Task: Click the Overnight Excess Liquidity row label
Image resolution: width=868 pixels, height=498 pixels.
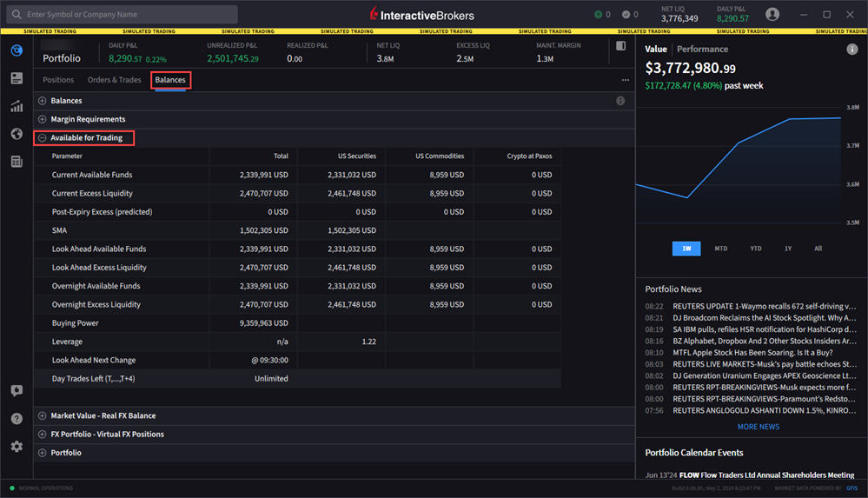Action: pyautogui.click(x=96, y=305)
